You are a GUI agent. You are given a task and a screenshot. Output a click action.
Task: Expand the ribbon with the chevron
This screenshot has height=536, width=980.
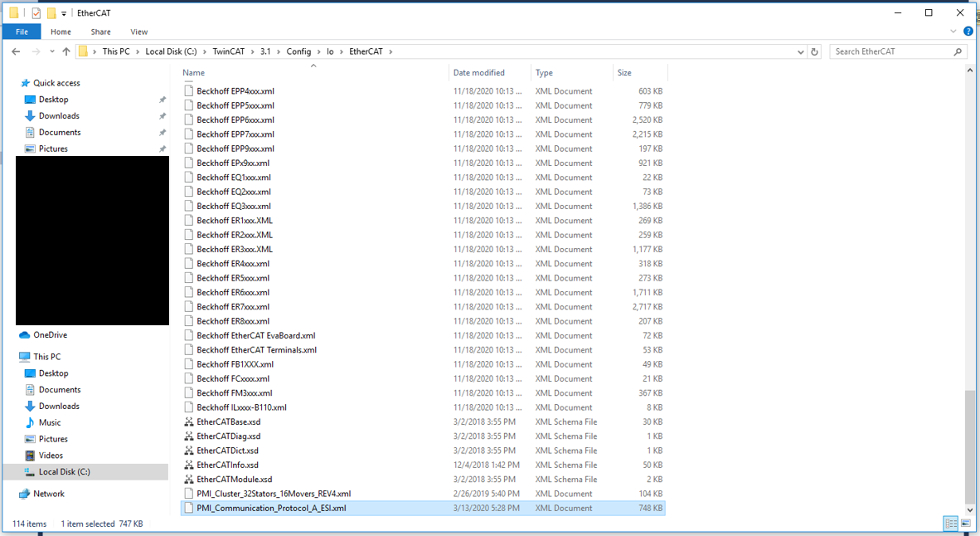(953, 32)
